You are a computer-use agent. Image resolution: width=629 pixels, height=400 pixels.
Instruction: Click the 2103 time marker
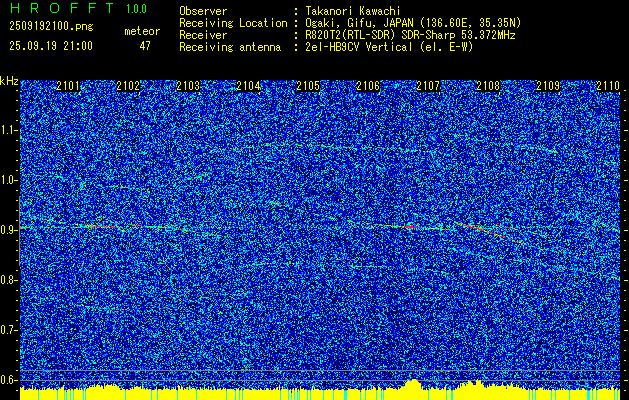[x=188, y=85]
